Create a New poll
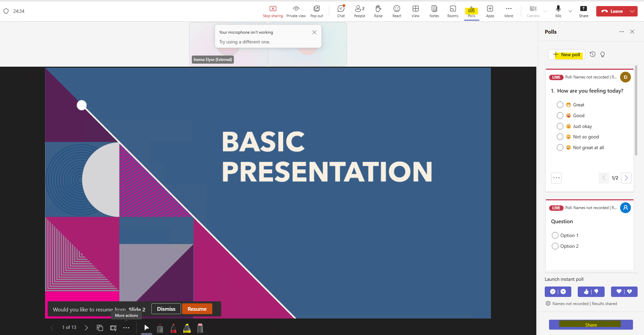The image size is (644, 335). [567, 55]
